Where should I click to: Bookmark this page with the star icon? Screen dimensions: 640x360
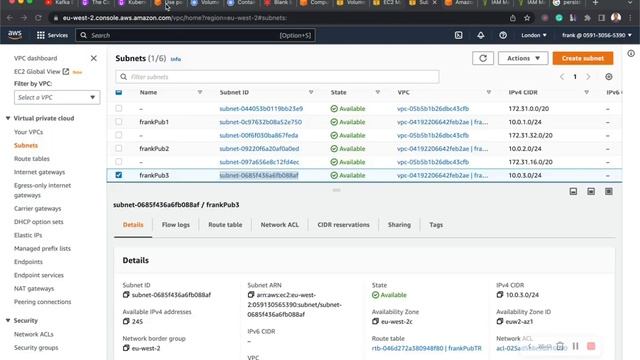pos(527,18)
